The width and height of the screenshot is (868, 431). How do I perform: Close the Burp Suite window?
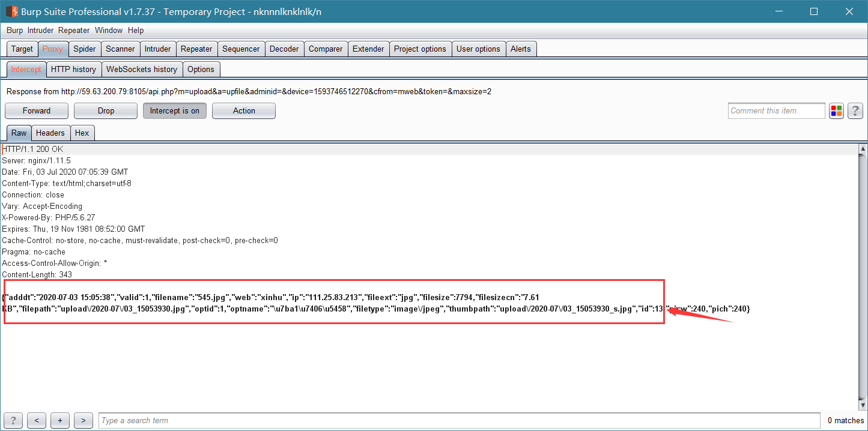[849, 11]
